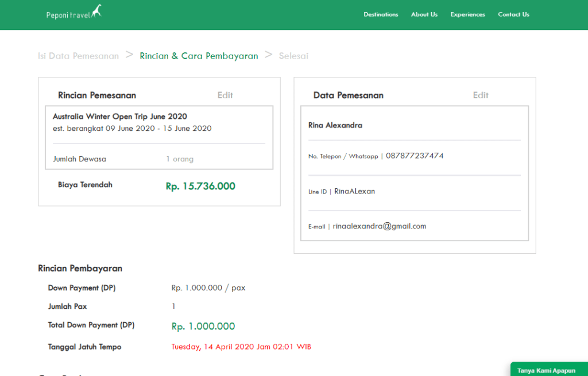Click the red Tanggal Jatuh Tempo date
Viewport: 588px width, 376px height.
tap(241, 347)
